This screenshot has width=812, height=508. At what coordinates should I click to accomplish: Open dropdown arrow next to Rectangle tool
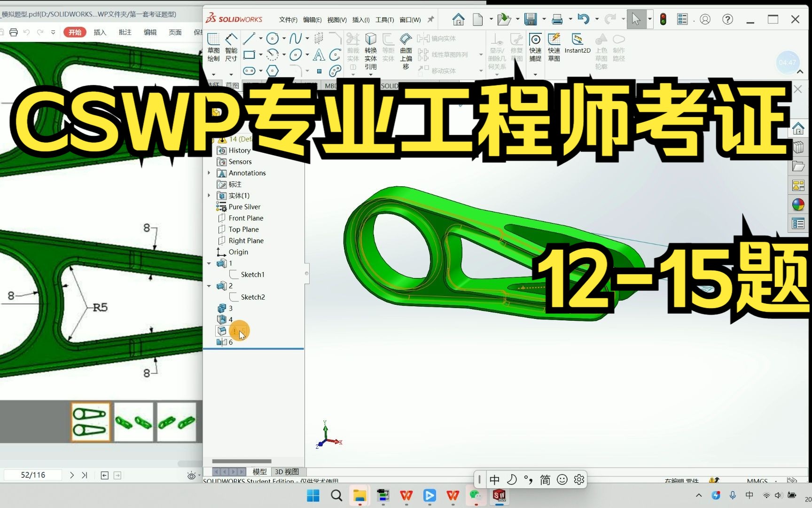coord(261,55)
